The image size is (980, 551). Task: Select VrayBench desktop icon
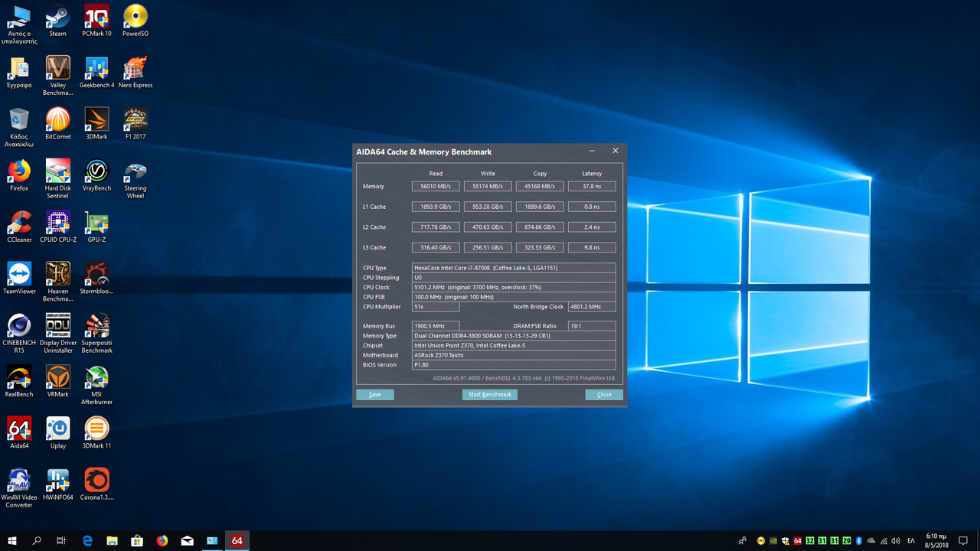[96, 174]
